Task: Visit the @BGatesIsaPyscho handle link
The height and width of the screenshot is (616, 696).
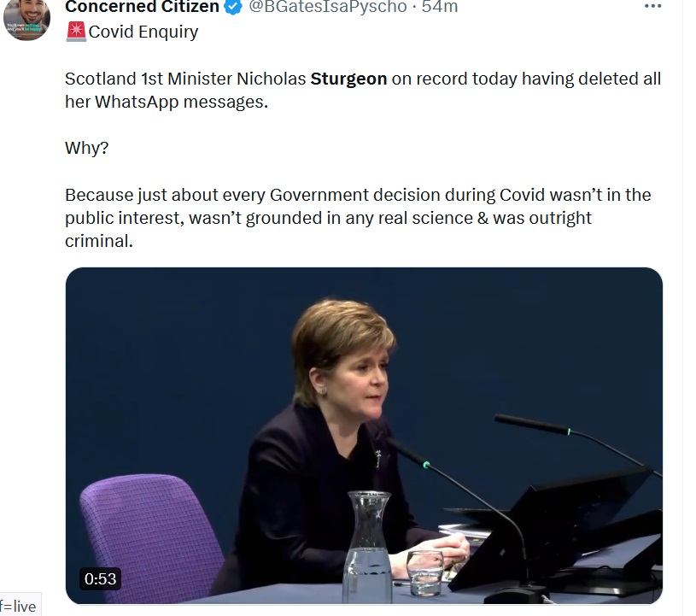Action: (x=328, y=7)
